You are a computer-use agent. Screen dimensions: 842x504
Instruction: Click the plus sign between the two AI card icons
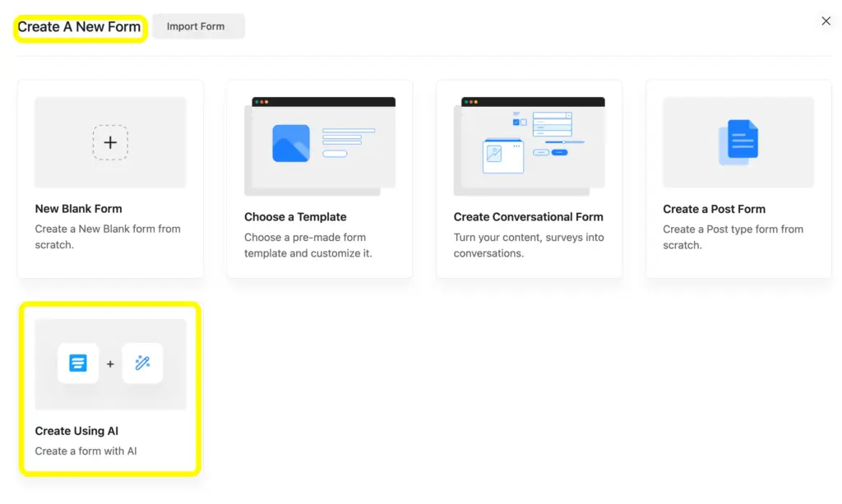pyautogui.click(x=110, y=363)
